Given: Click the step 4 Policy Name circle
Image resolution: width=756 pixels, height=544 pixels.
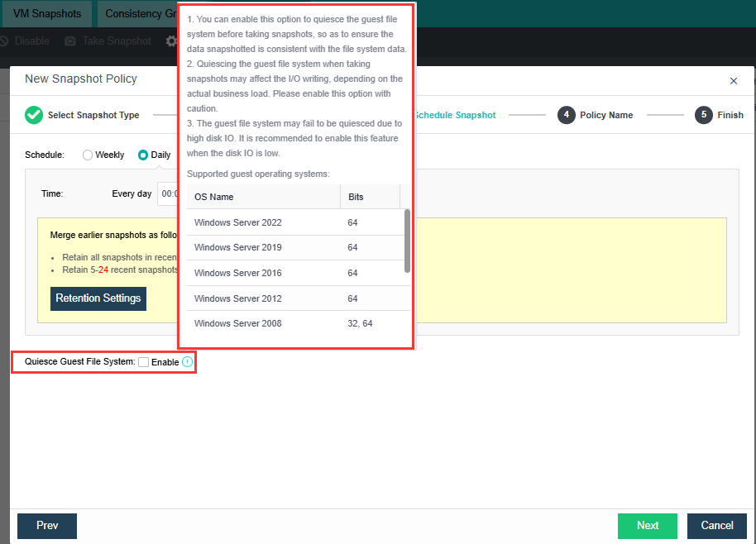Looking at the screenshot, I should click(x=566, y=115).
